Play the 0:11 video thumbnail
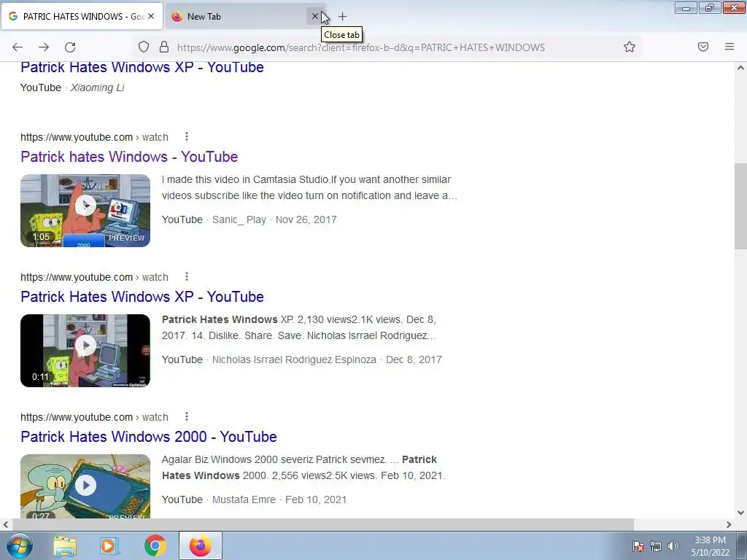The image size is (747, 560). [85, 351]
